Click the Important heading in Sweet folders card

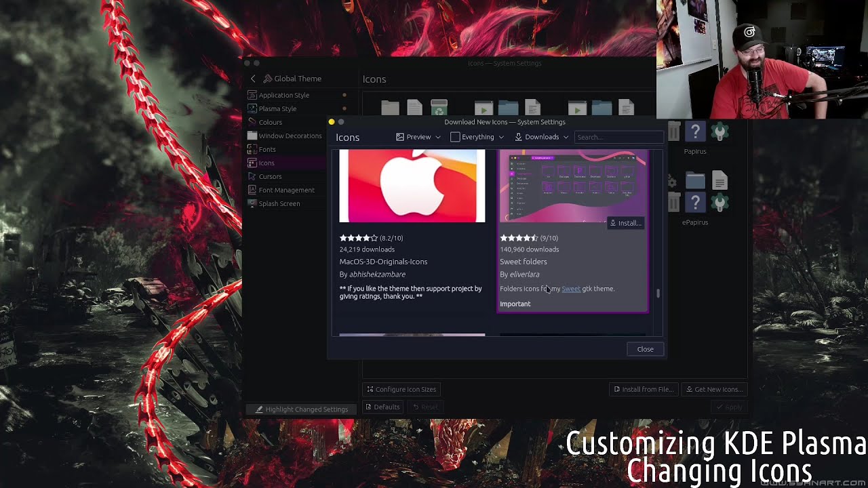(515, 304)
